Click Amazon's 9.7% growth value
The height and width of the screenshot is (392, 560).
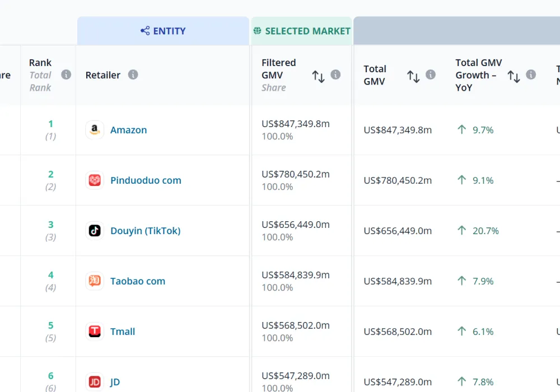pyautogui.click(x=483, y=130)
